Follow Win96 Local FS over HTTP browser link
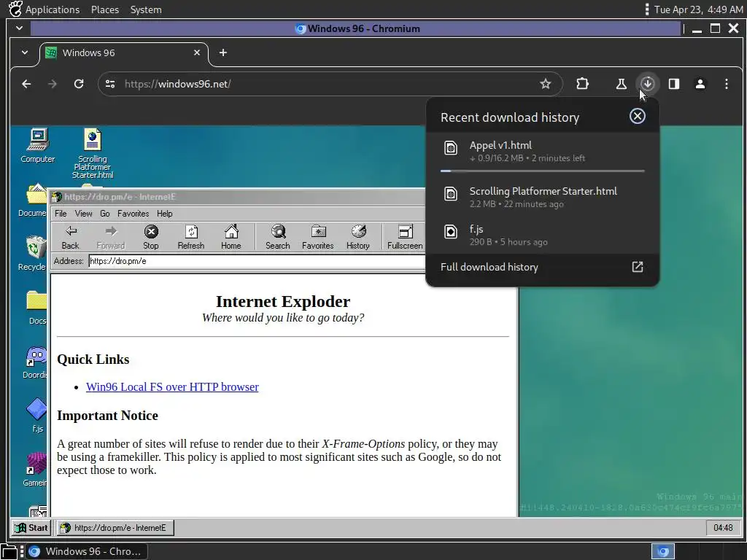The width and height of the screenshot is (747, 560). click(x=172, y=386)
